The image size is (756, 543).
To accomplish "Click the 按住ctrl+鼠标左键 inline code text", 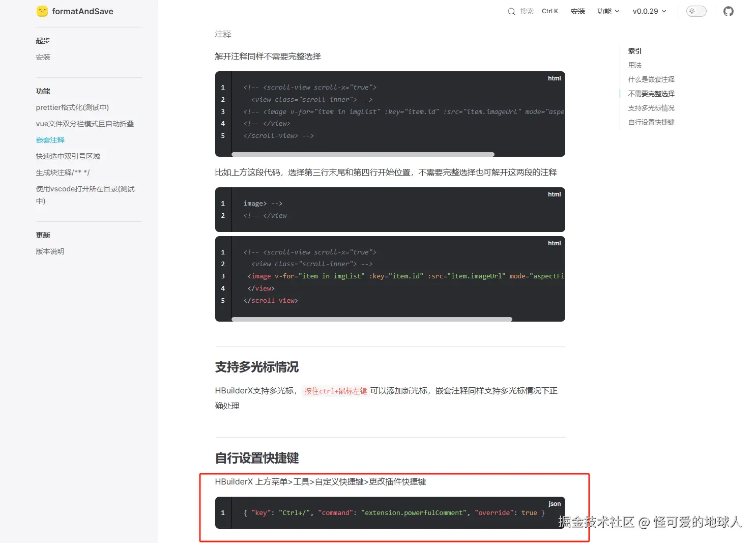I will pyautogui.click(x=336, y=391).
